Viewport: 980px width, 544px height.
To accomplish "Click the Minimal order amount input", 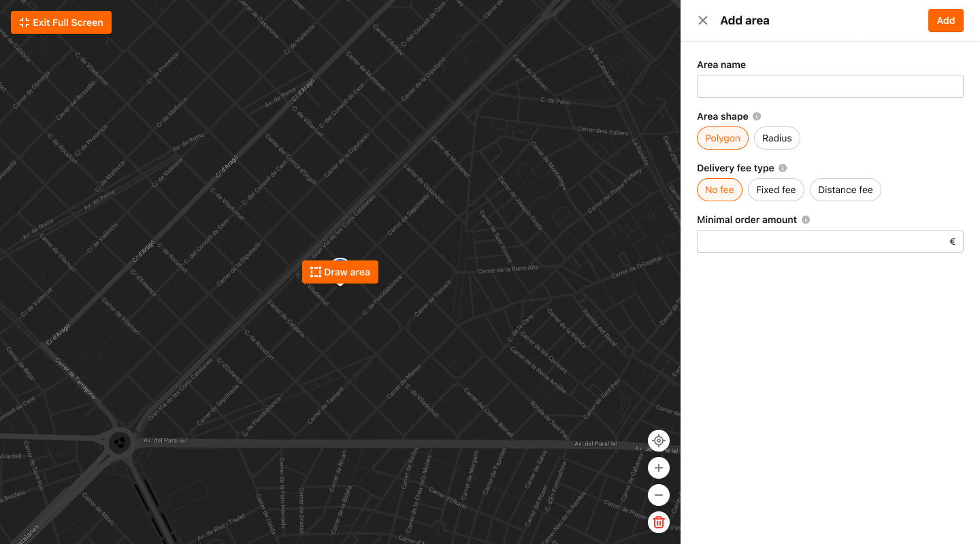I will [820, 241].
